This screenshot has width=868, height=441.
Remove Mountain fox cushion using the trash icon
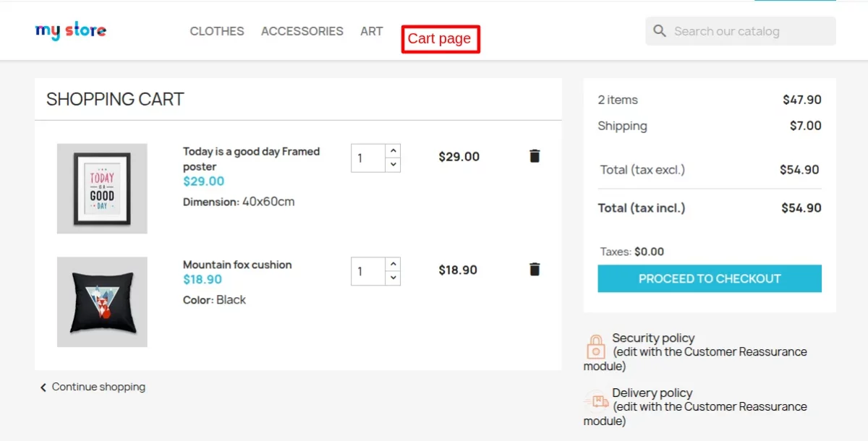534,269
